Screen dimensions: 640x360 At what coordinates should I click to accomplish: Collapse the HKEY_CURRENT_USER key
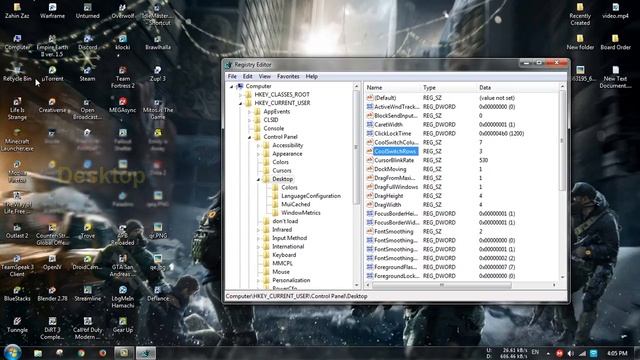(240, 103)
